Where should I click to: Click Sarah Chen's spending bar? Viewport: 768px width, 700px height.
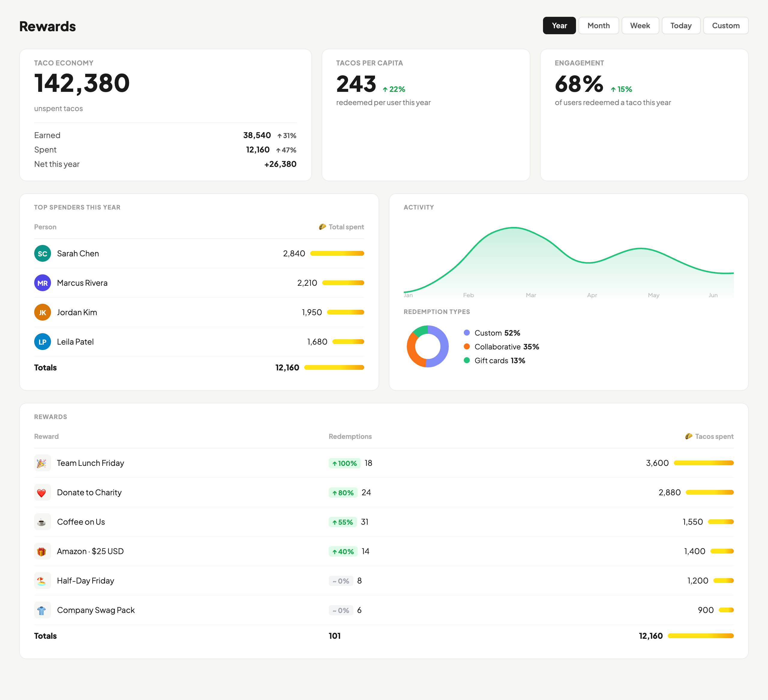(x=337, y=254)
